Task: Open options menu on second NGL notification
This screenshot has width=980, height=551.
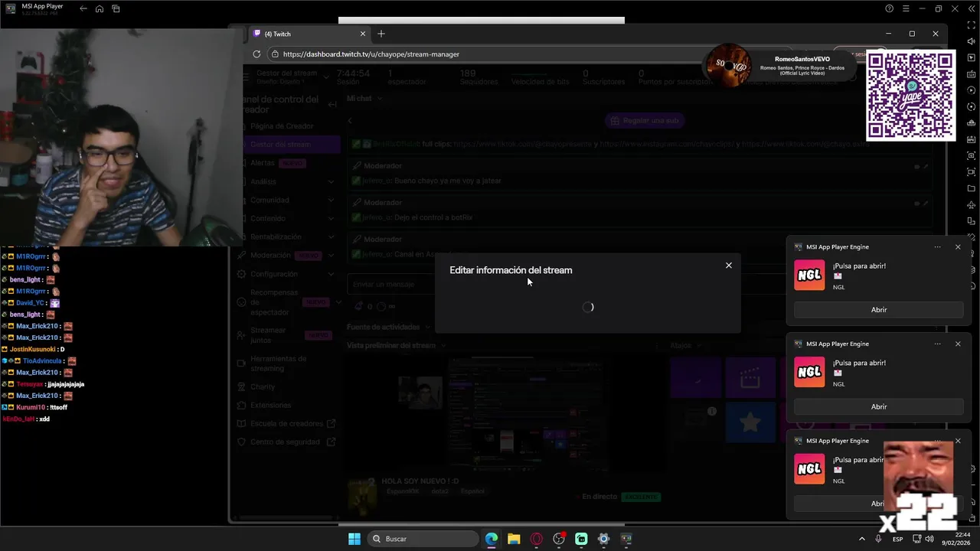Action: pos(938,344)
